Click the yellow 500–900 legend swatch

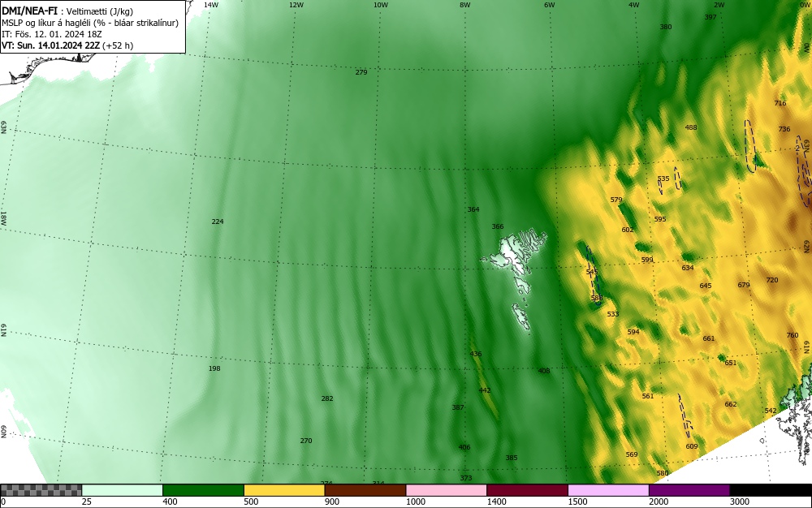tap(284, 490)
